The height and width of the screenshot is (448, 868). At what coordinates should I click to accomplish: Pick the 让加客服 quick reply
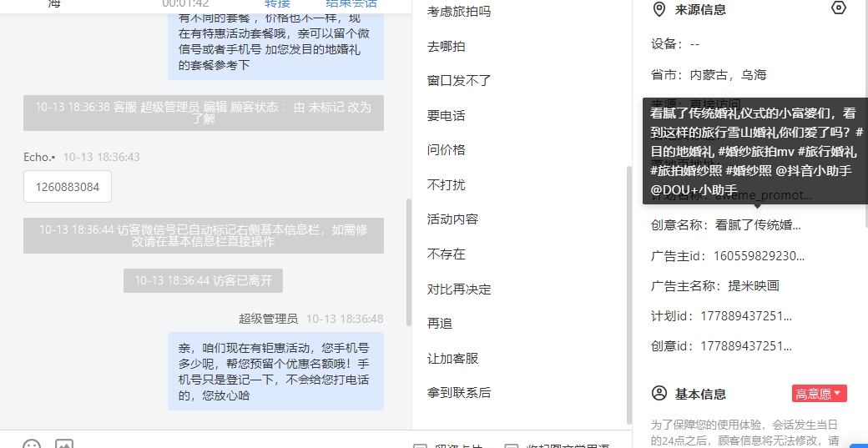coord(452,359)
